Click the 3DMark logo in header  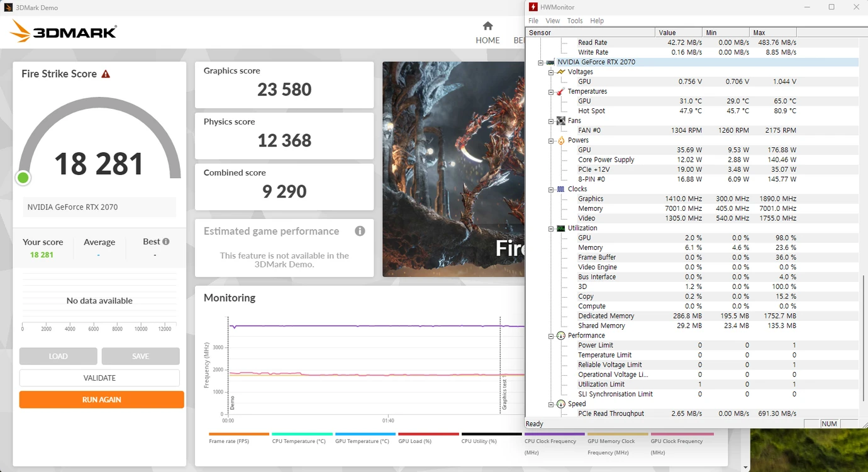[64, 31]
